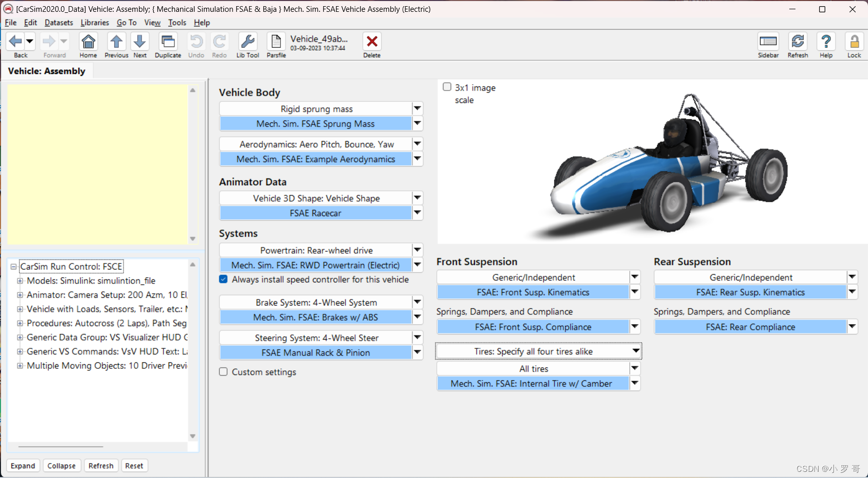
Task: Click the Forward arrow icon
Action: (49, 41)
